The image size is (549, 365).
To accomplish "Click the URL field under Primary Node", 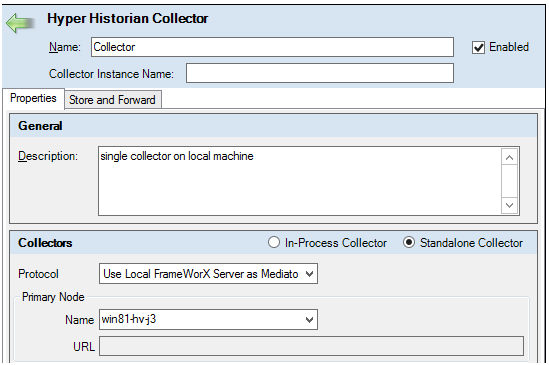I will click(x=311, y=346).
